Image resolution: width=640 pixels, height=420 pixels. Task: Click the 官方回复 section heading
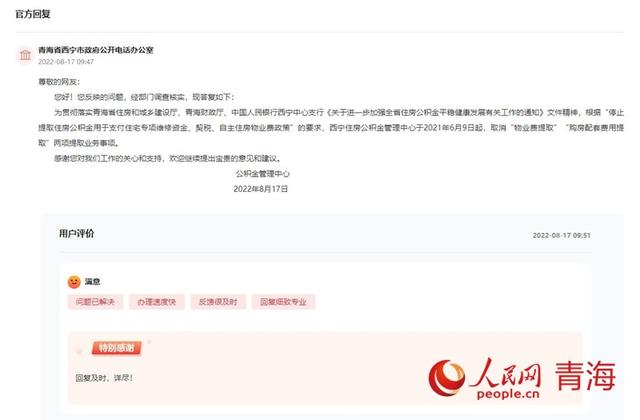pos(33,14)
